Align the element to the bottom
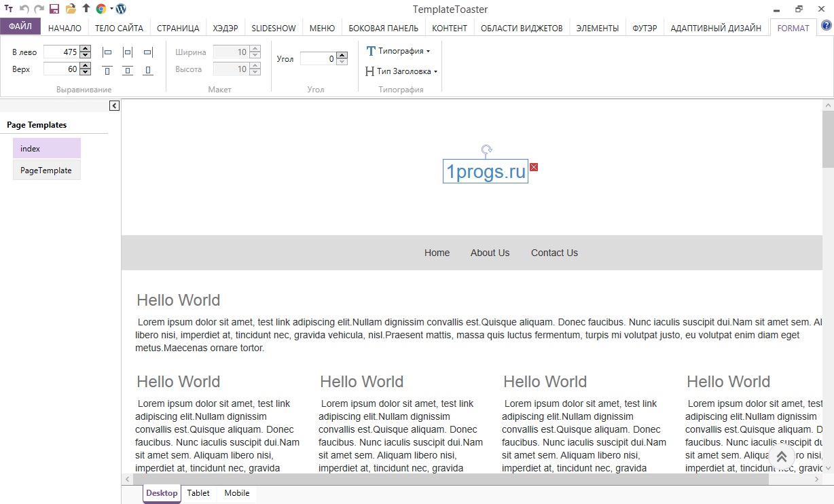Image resolution: width=834 pixels, height=504 pixels. [148, 70]
